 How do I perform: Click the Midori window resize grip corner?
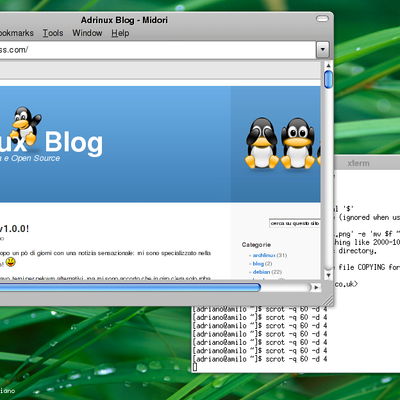point(328,301)
